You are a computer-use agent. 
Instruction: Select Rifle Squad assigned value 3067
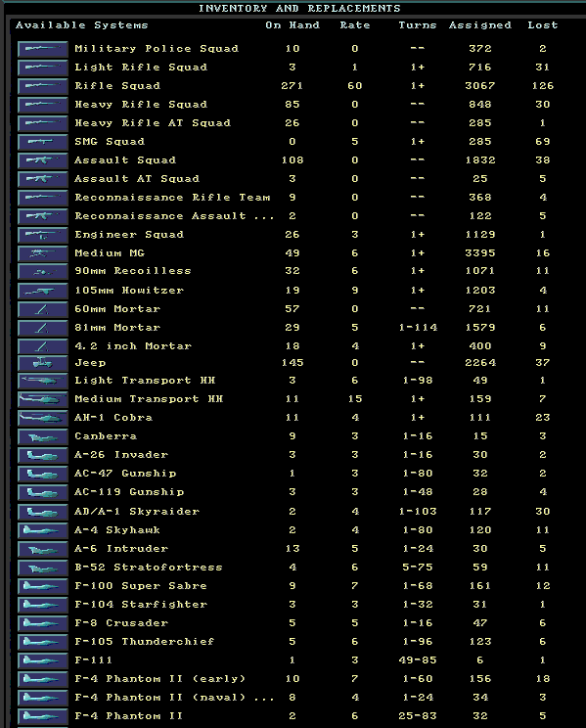pos(480,86)
